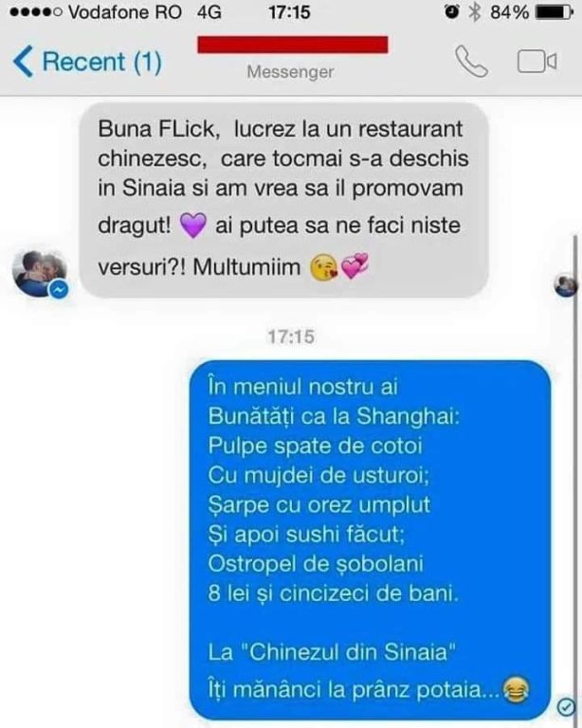The width and height of the screenshot is (582, 728).
Task: Tap the battery indicator in status bar
Action: click(x=555, y=12)
